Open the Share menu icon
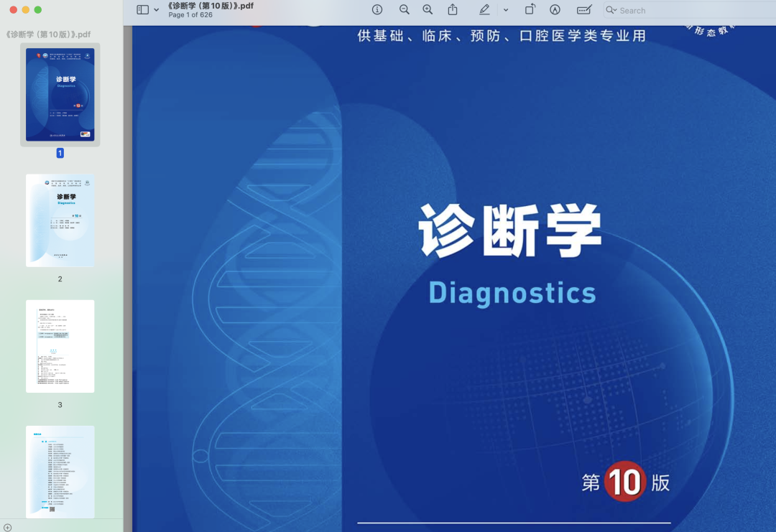This screenshot has width=776, height=532. click(x=453, y=10)
